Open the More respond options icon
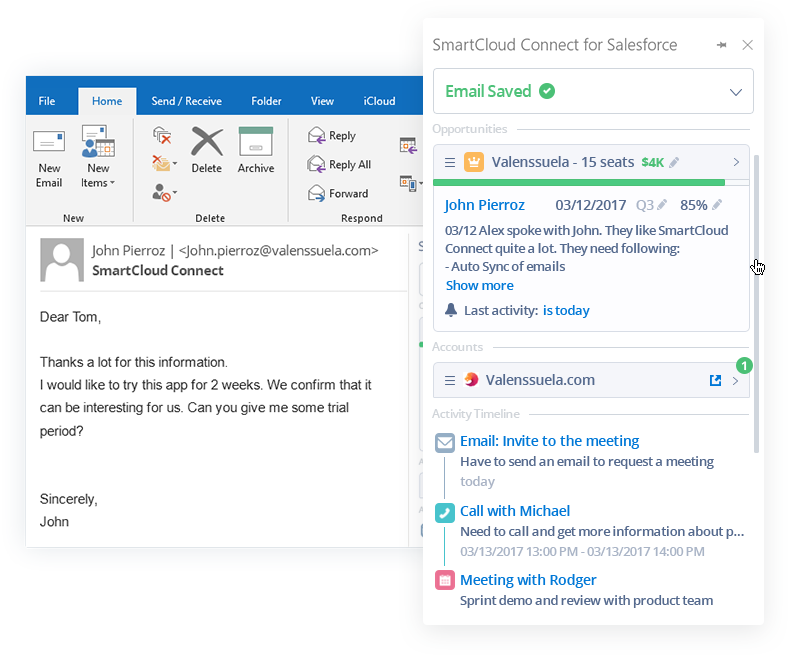The width and height of the screenshot is (788, 655). coord(411,183)
